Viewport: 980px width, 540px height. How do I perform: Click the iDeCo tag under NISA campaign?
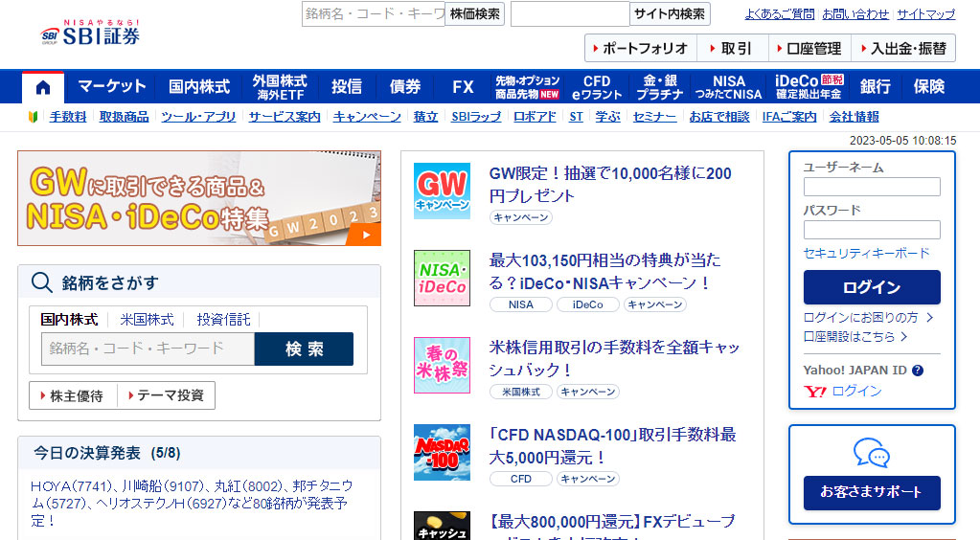(587, 304)
